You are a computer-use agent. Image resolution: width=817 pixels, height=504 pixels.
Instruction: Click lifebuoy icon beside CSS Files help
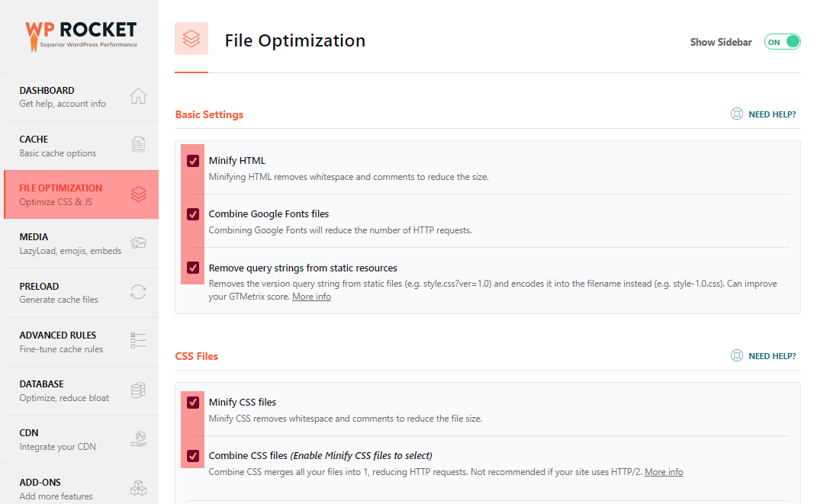pos(737,355)
